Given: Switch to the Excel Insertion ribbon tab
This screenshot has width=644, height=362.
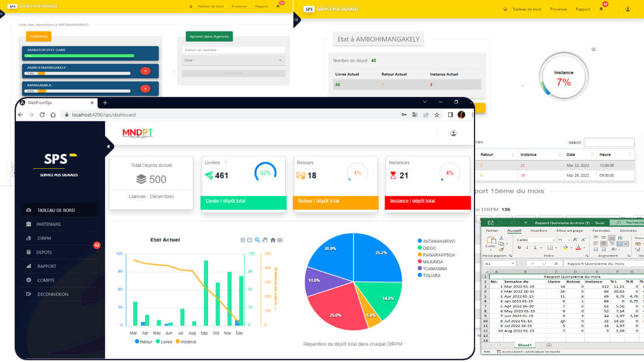Looking at the screenshot, I should pyautogui.click(x=538, y=231).
